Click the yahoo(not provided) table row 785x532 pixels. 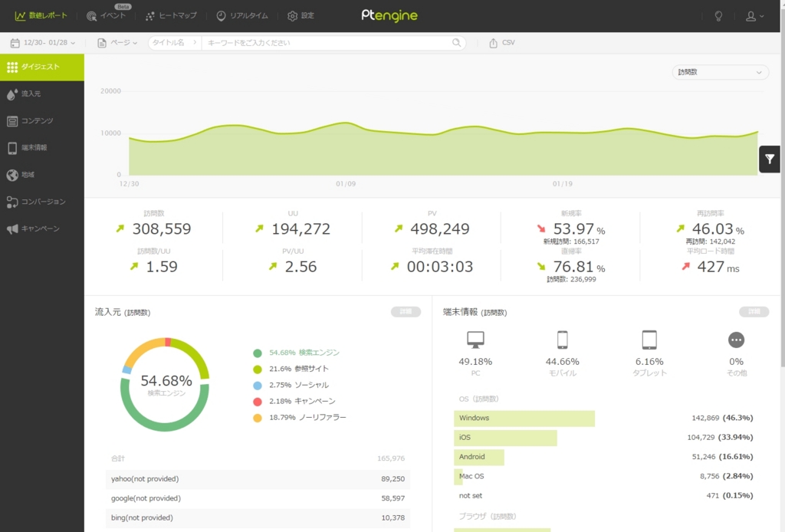pos(258,479)
